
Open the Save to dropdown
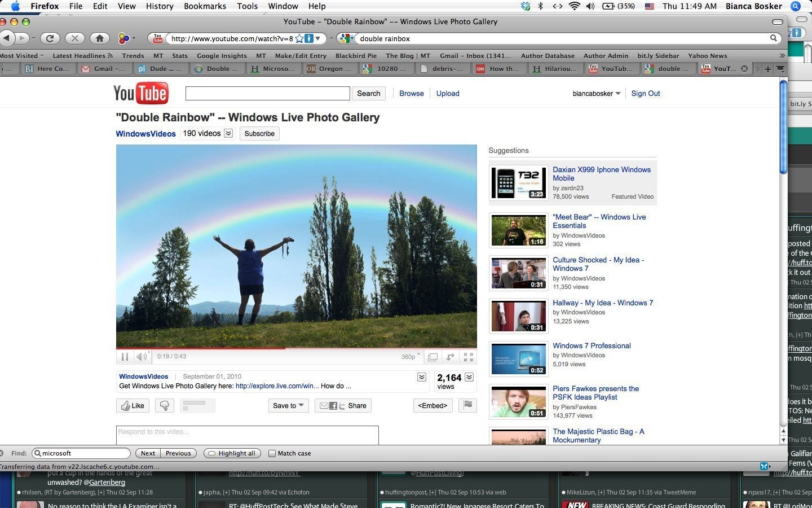click(288, 405)
